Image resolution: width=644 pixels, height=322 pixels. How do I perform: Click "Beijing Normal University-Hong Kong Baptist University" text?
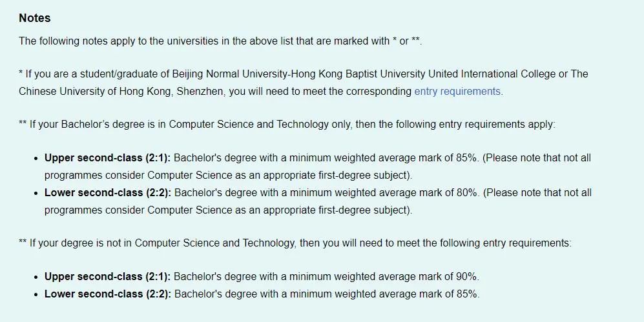(x=298, y=74)
